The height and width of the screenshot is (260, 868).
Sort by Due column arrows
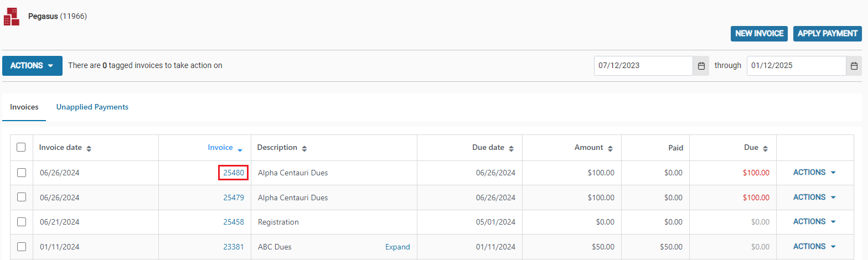click(x=766, y=148)
